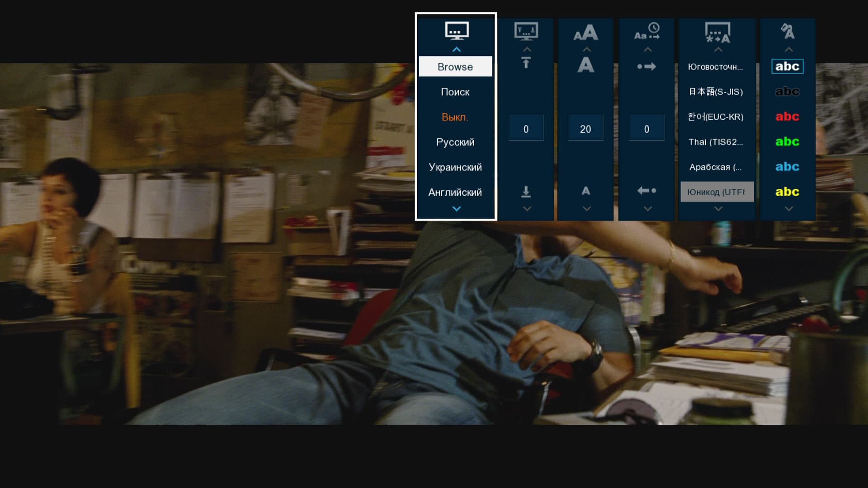Click the subtitle vertical position header icon
This screenshot has height=488, width=868.
[x=526, y=32]
